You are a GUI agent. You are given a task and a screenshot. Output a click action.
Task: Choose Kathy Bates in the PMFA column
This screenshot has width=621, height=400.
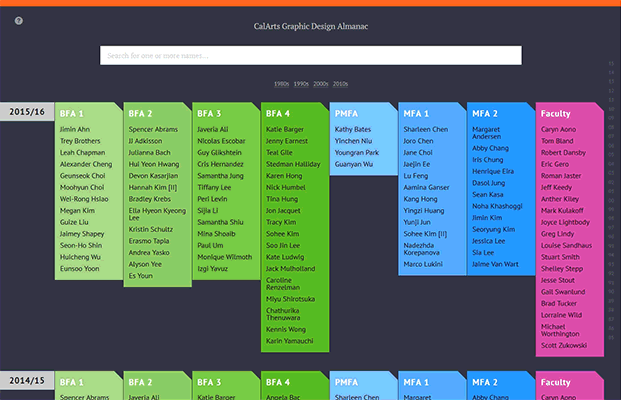(353, 130)
